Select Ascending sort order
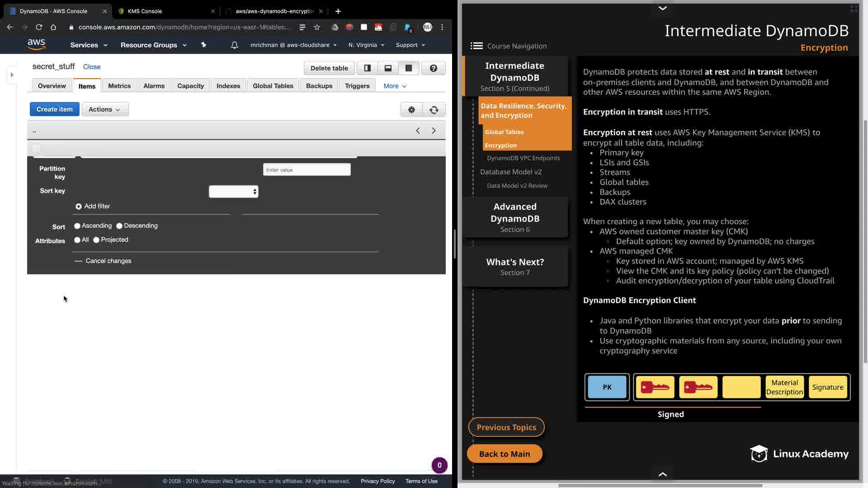 pos(77,226)
